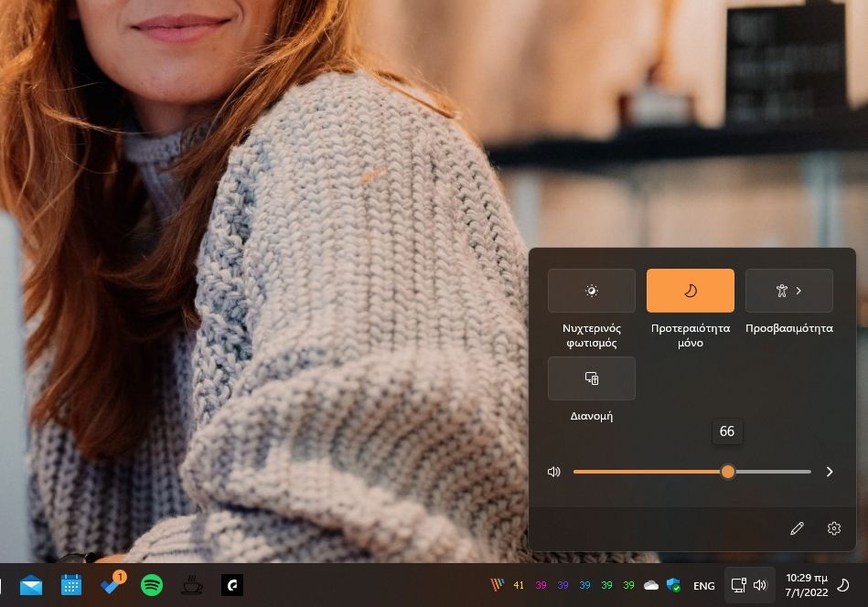Enable Night light (Νυχτερινός φωτισμός)
The height and width of the screenshot is (607, 868).
pyautogui.click(x=591, y=291)
